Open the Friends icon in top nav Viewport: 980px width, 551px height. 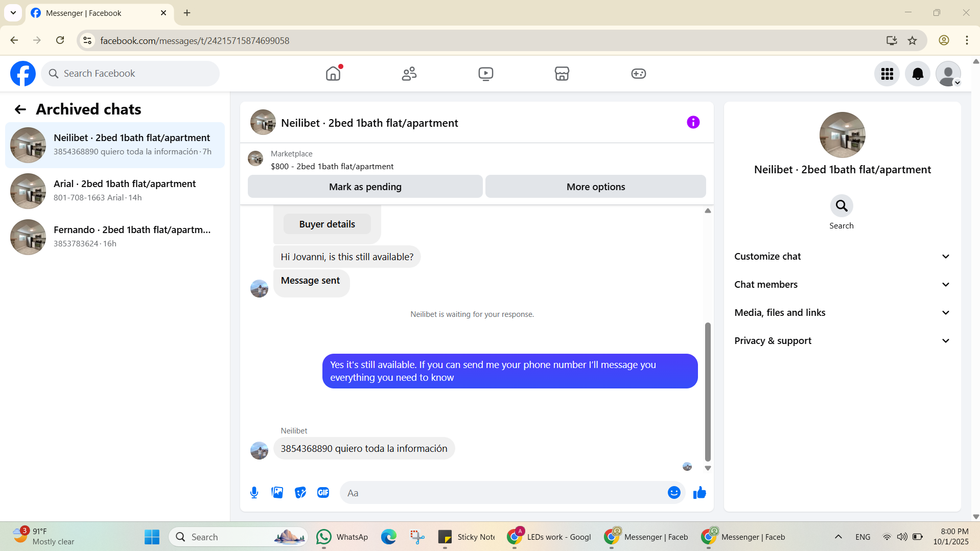point(409,74)
